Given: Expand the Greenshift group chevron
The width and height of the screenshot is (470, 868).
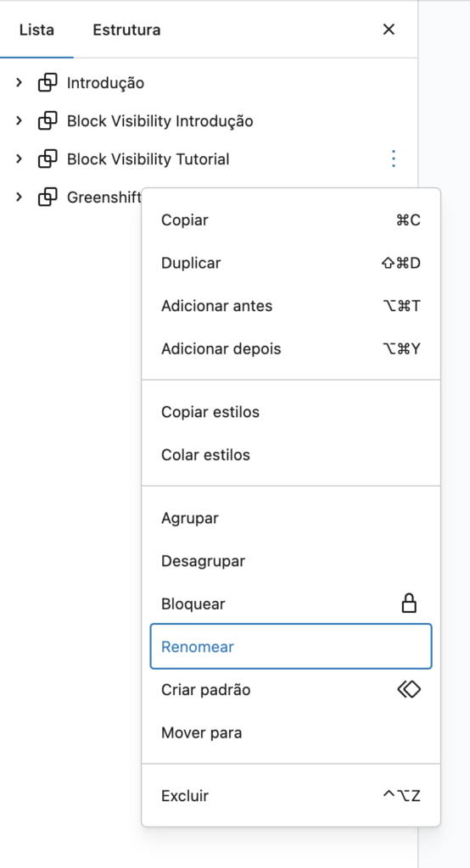Looking at the screenshot, I should pos(19,197).
